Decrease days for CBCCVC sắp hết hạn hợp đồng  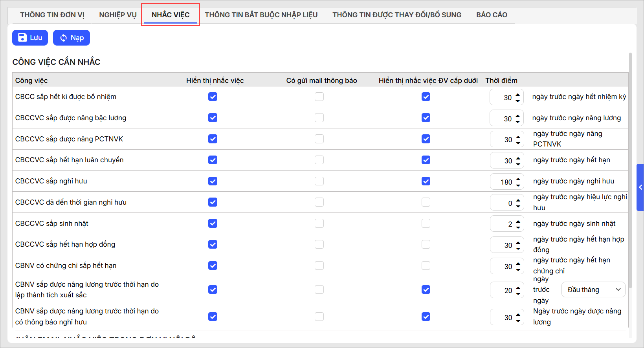pyautogui.click(x=518, y=248)
